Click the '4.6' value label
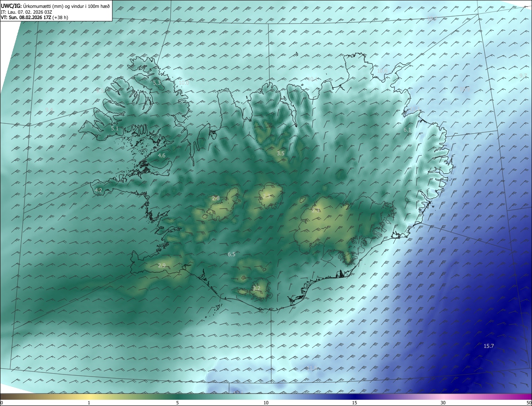Screen dimensions: 532x406 (x=162, y=155)
